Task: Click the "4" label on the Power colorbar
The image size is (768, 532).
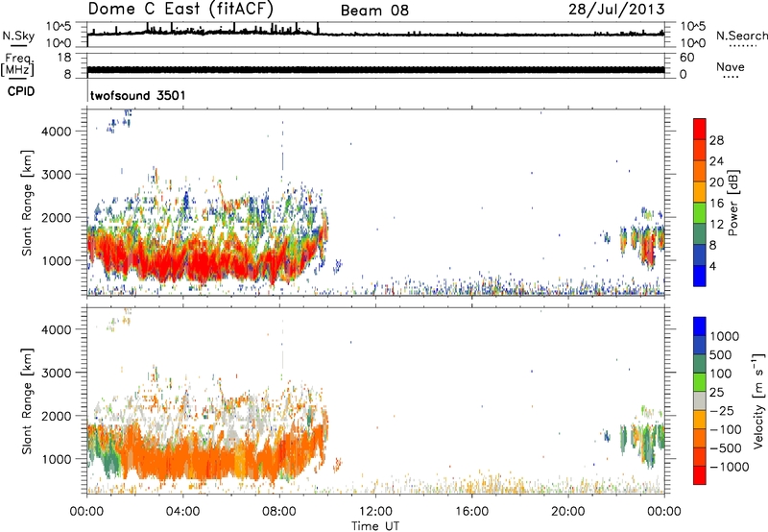Action: point(712,266)
